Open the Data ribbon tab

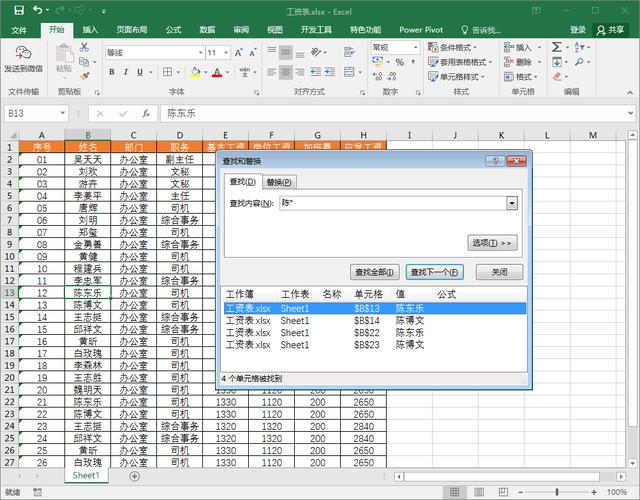tap(207, 30)
